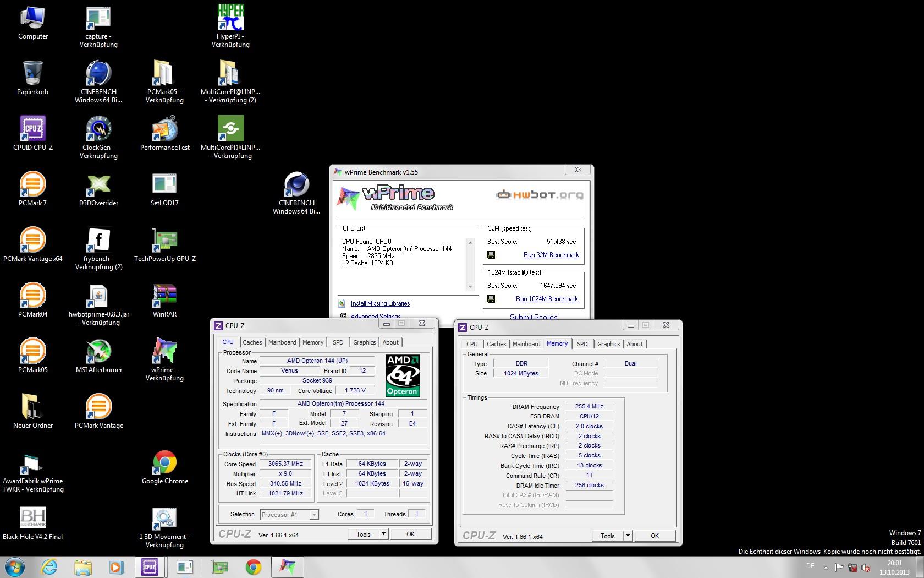This screenshot has width=924, height=578.
Task: Select the hwbotprime-0.8.3.jar shortcut
Action: click(99, 305)
